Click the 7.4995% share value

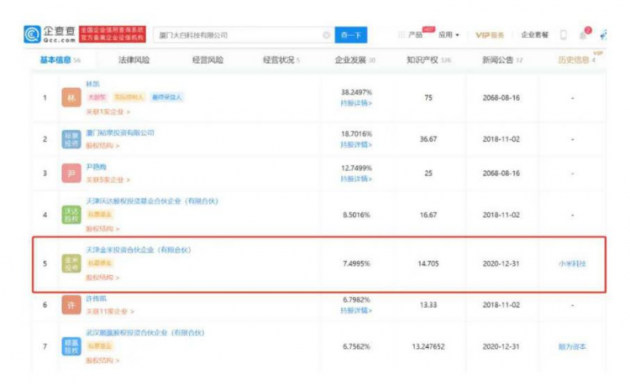pos(356,263)
